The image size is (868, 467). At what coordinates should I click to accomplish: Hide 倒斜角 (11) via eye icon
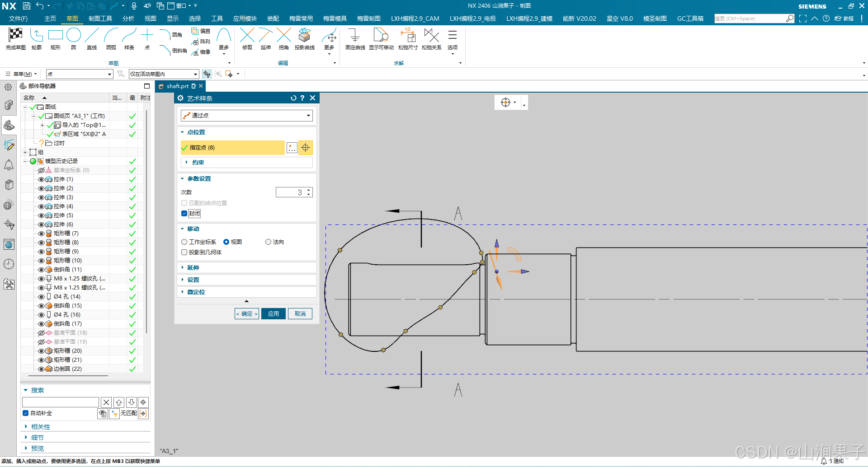[x=41, y=270]
